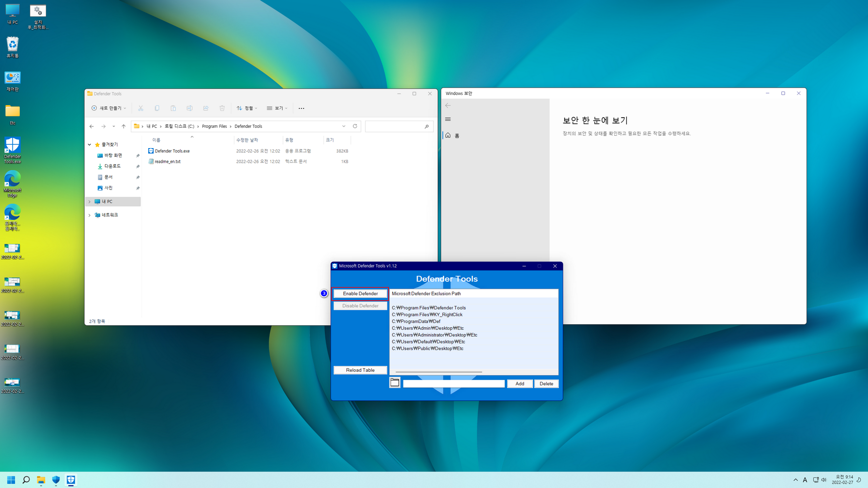The width and height of the screenshot is (868, 488).
Task: Select the C:\Users\Administrator\Desktop\Etc exclusion path
Action: coord(434,335)
